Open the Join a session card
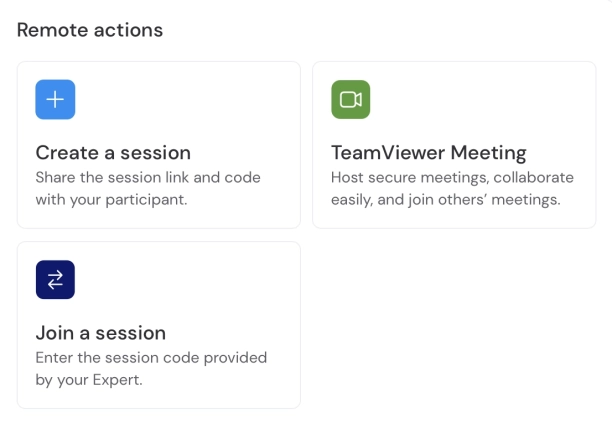Viewport: 612px width, 429px height. [158, 324]
